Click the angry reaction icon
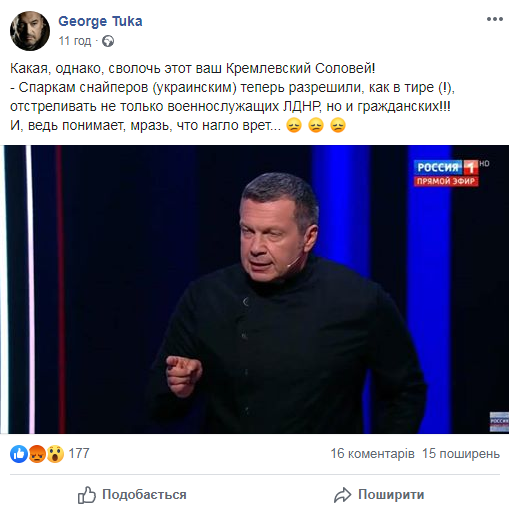Image resolution: width=509 pixels, height=514 pixels. click(37, 454)
